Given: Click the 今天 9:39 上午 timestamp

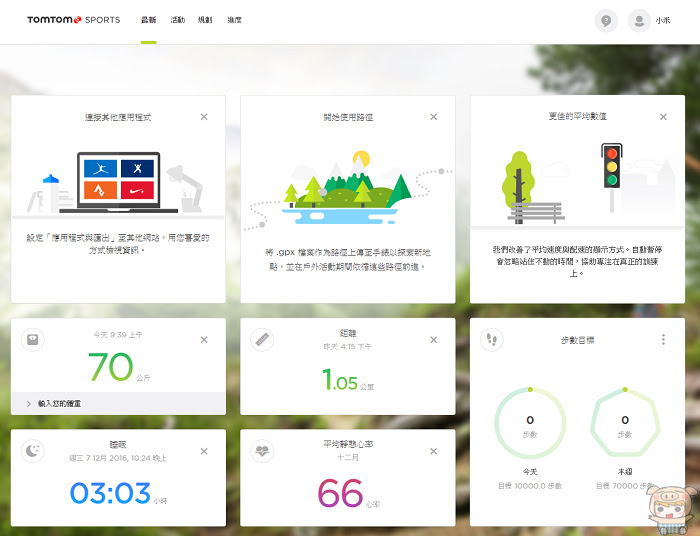Looking at the screenshot, I should [118, 334].
